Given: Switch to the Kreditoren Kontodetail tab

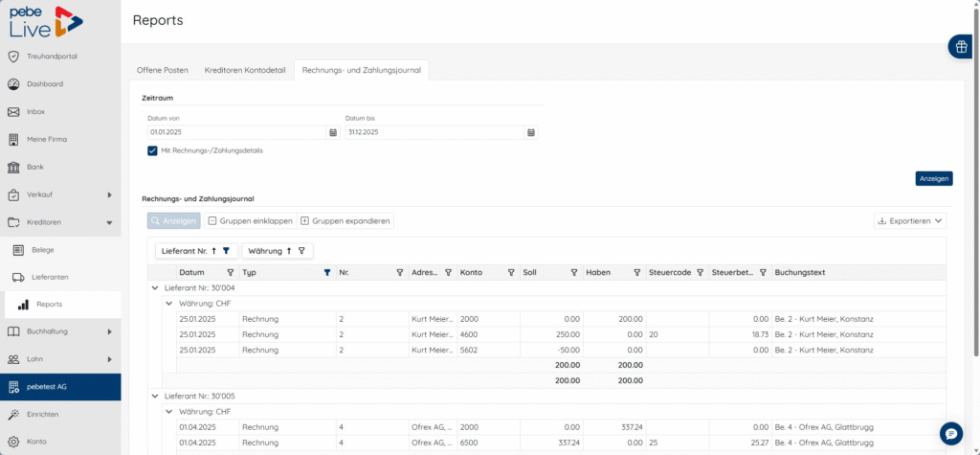Looking at the screenshot, I should pos(245,71).
